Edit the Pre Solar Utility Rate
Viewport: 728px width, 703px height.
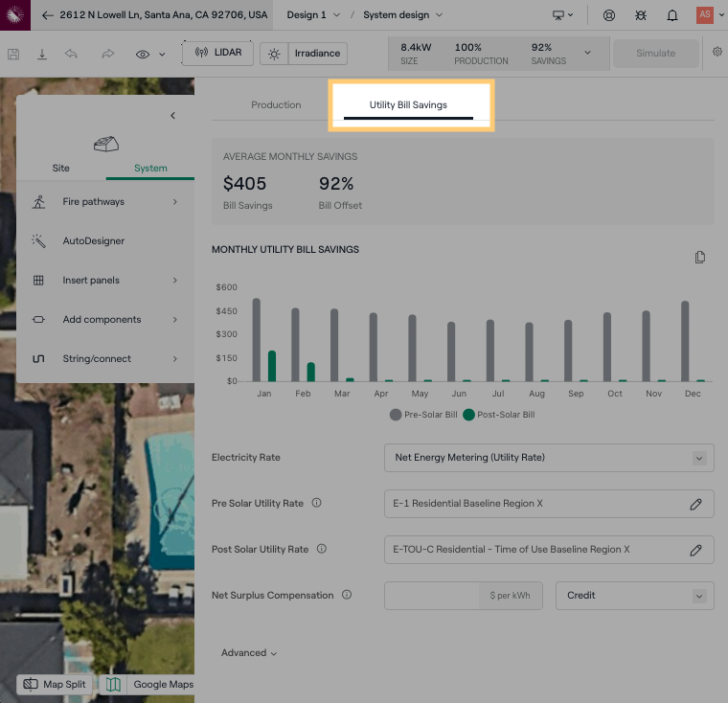pos(696,504)
